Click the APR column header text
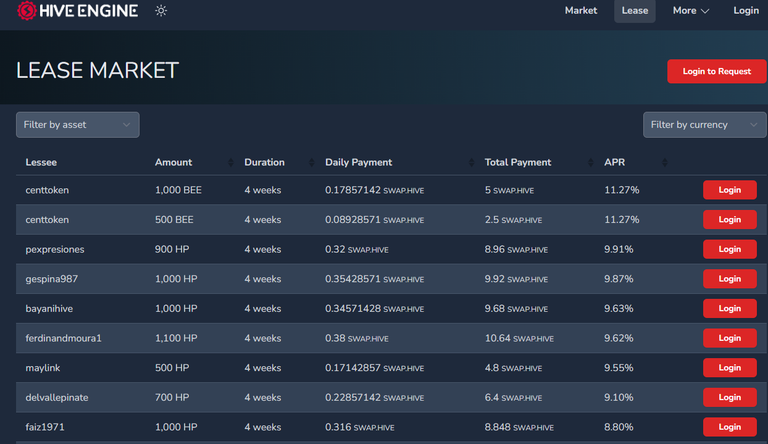Image resolution: width=768 pixels, height=444 pixels. [x=614, y=163]
